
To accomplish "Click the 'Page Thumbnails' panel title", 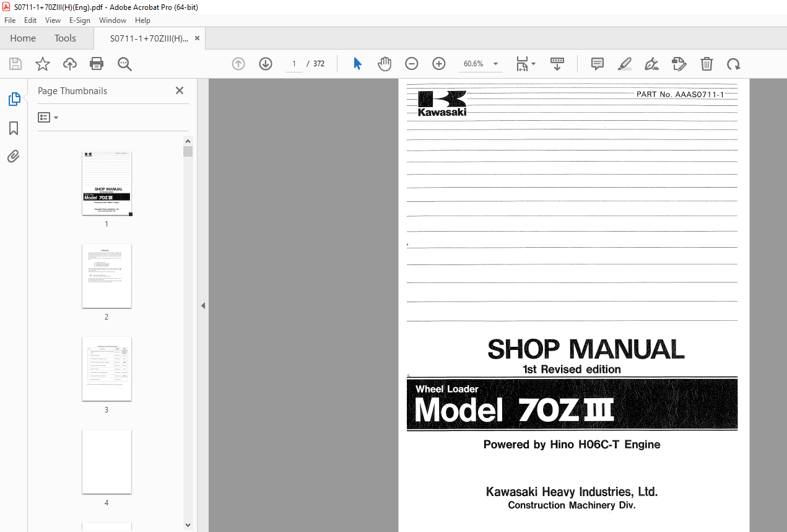I will (72, 91).
